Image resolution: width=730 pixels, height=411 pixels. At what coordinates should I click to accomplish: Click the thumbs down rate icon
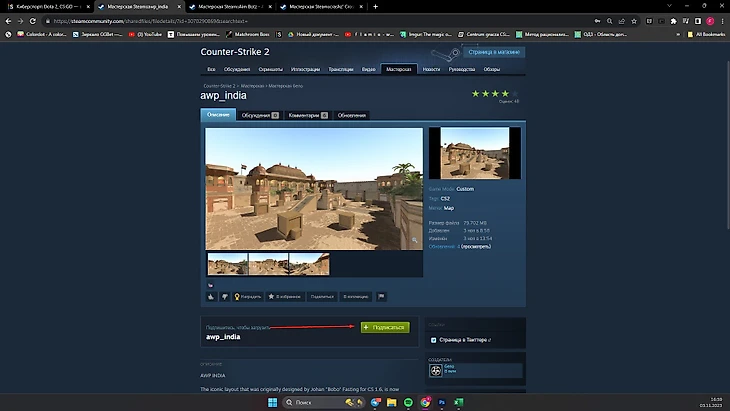(224, 297)
